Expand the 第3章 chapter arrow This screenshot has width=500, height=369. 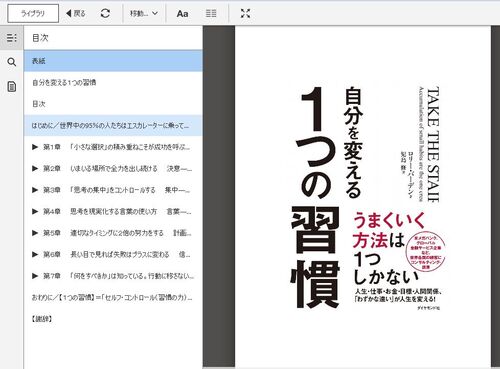[x=35, y=190]
